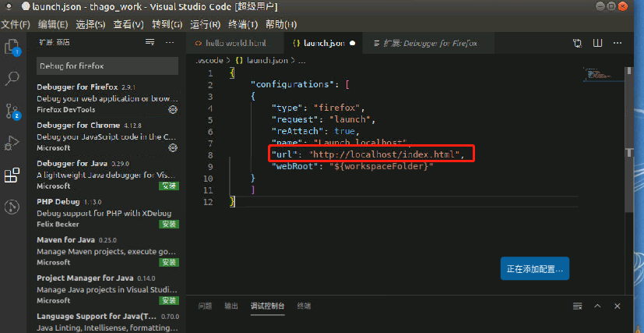Select Language Support for Java extension

[107, 322]
